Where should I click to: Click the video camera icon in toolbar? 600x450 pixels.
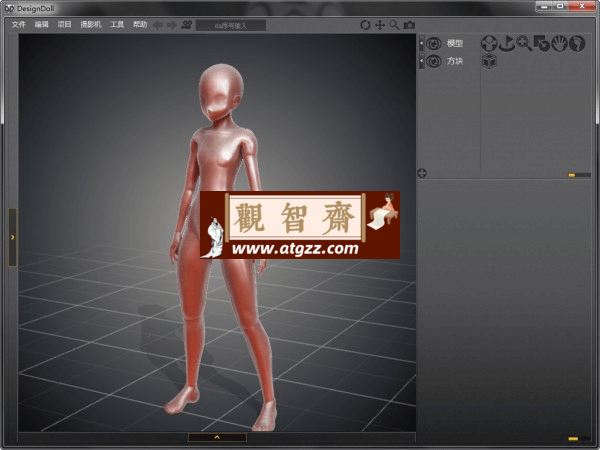click(187, 25)
